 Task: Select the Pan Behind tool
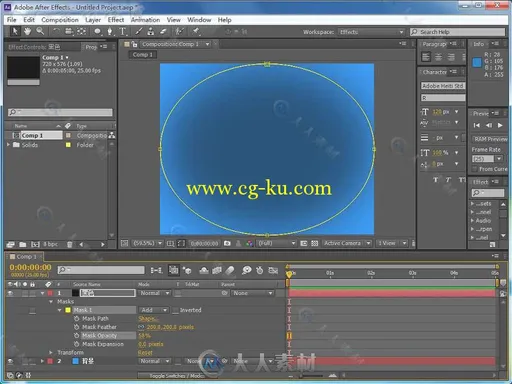[81, 31]
